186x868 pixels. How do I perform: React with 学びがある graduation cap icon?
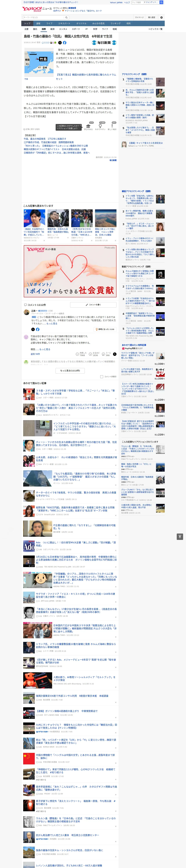89,126
